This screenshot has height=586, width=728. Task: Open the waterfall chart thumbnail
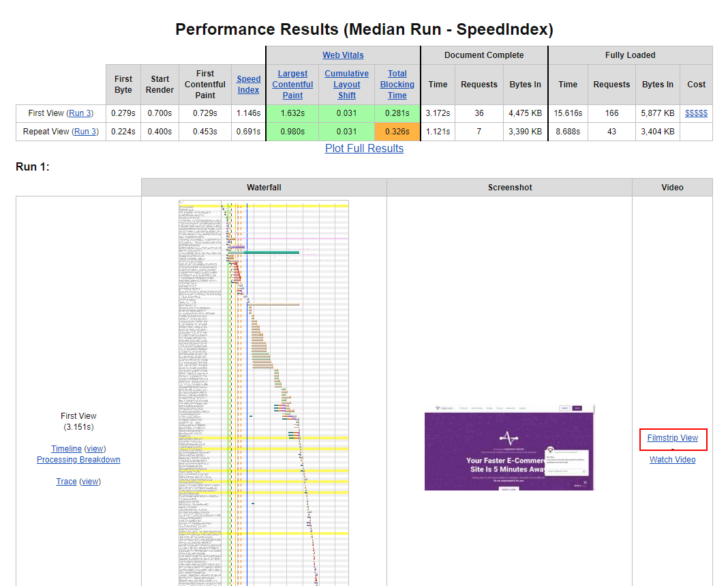point(264,393)
